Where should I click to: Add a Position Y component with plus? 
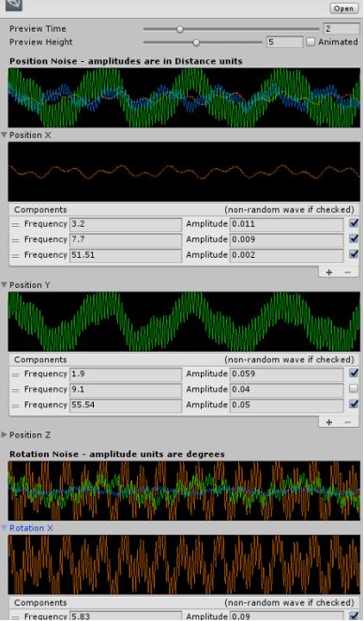click(328, 422)
